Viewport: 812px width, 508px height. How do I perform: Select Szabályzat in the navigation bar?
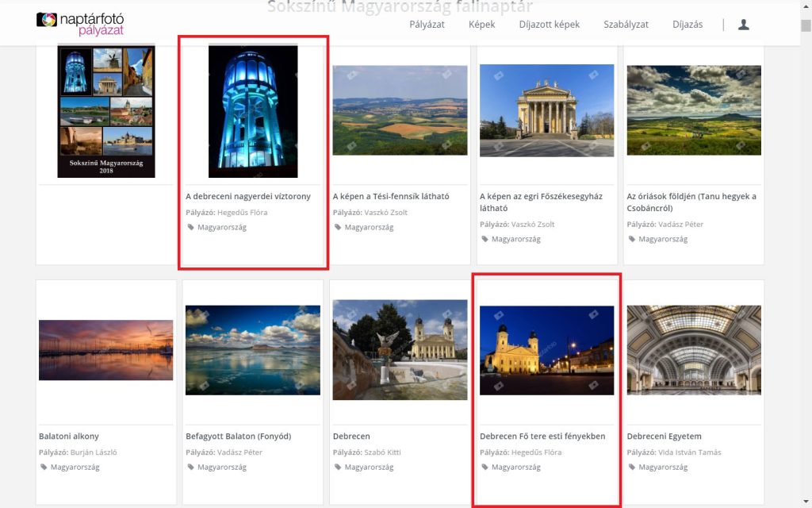click(x=626, y=25)
